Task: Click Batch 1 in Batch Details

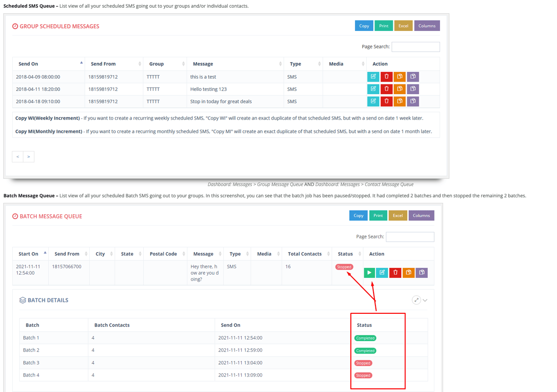Action: (x=31, y=338)
